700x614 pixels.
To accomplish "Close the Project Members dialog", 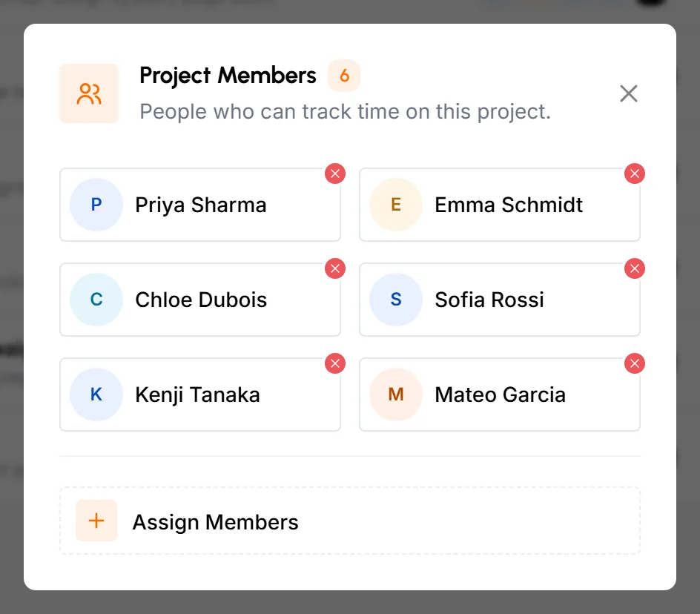I will coord(629,93).
